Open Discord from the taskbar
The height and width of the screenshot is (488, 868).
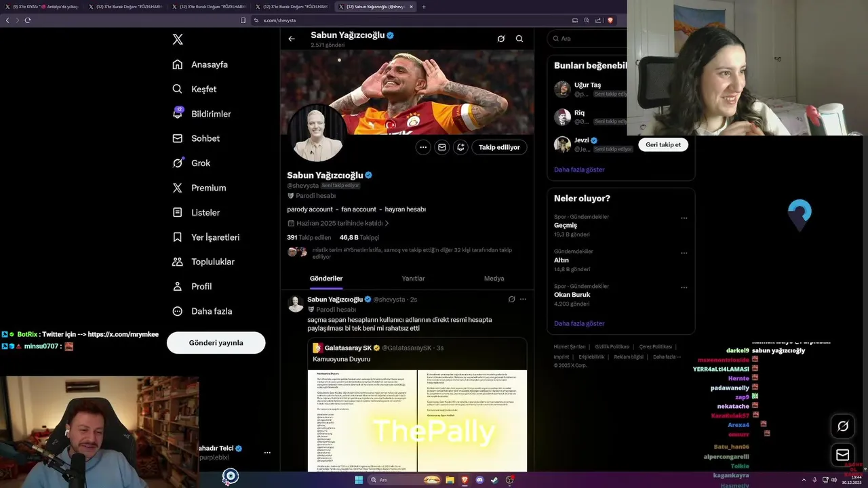[x=479, y=480]
